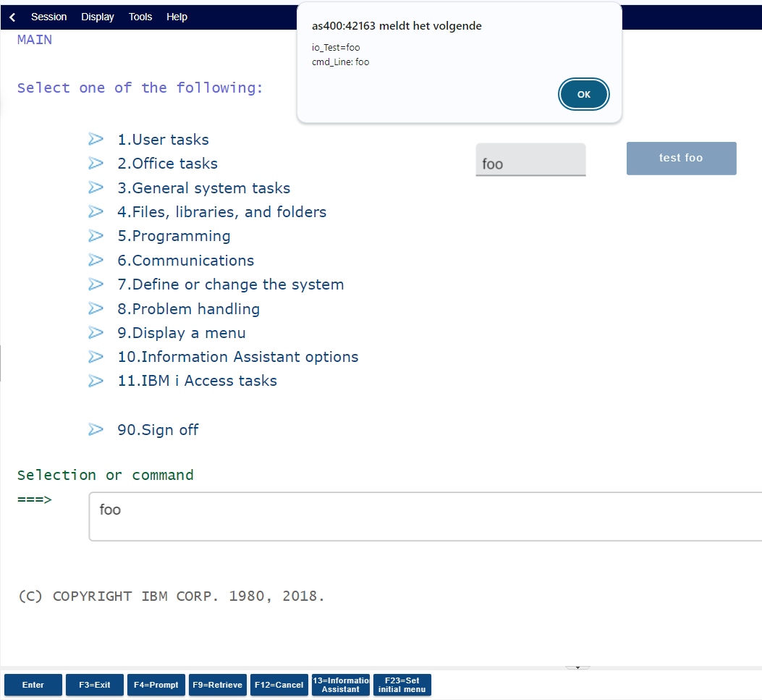The height and width of the screenshot is (700, 762).
Task: Click the io_Test field containing foo
Action: click(530, 160)
